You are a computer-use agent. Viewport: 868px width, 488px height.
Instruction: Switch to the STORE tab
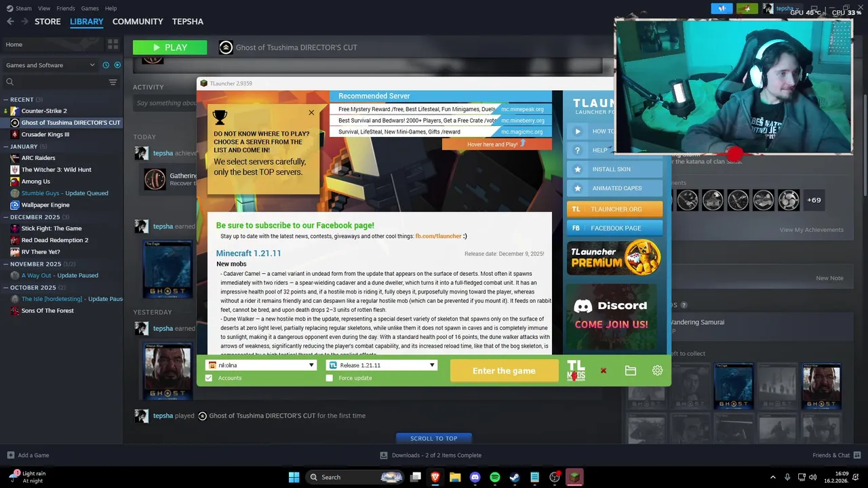pyautogui.click(x=47, y=22)
